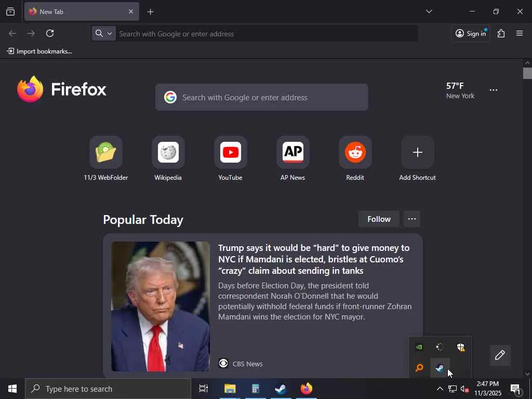Import bookmarks from the bookmarks toolbar
This screenshot has width=532, height=399.
39,51
